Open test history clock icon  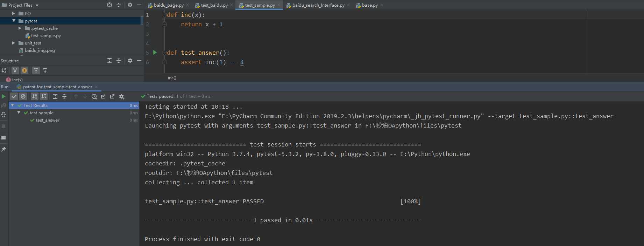[94, 97]
